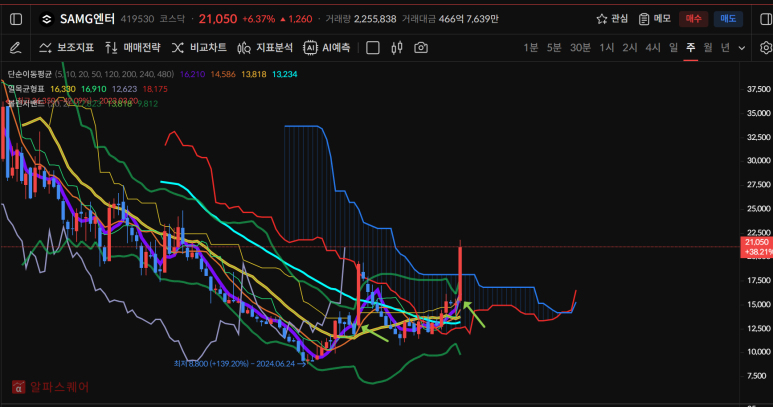Click 단순이동평균 indicator legend
The image size is (773, 407).
pos(30,74)
